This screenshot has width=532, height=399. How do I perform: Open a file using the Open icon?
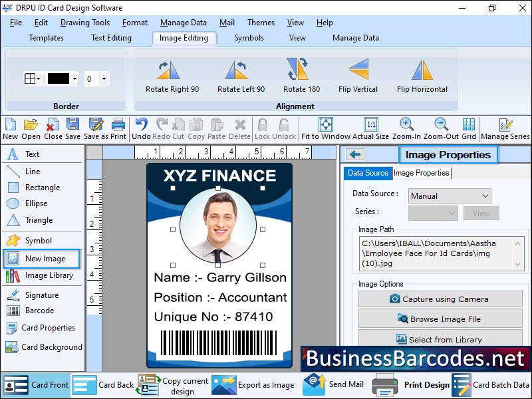click(x=31, y=129)
